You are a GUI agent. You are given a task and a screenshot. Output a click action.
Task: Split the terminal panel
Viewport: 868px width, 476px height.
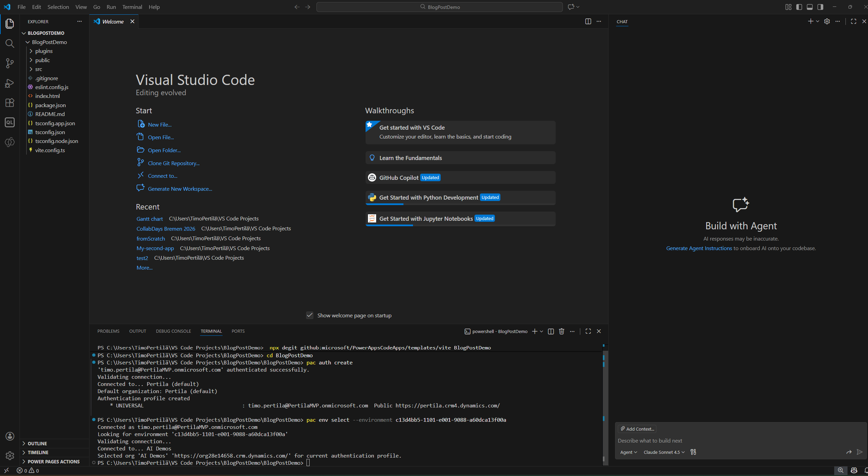click(551, 331)
